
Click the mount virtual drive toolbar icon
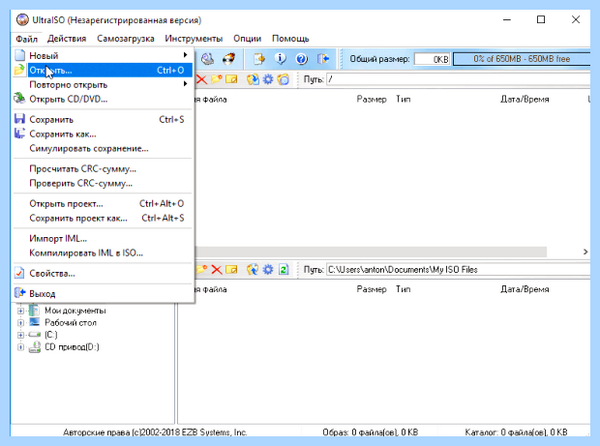point(208,59)
